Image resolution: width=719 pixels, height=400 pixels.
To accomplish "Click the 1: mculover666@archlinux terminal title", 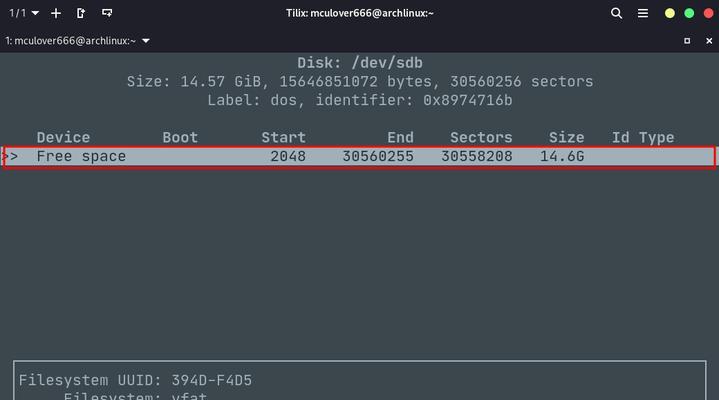I will 71,41.
